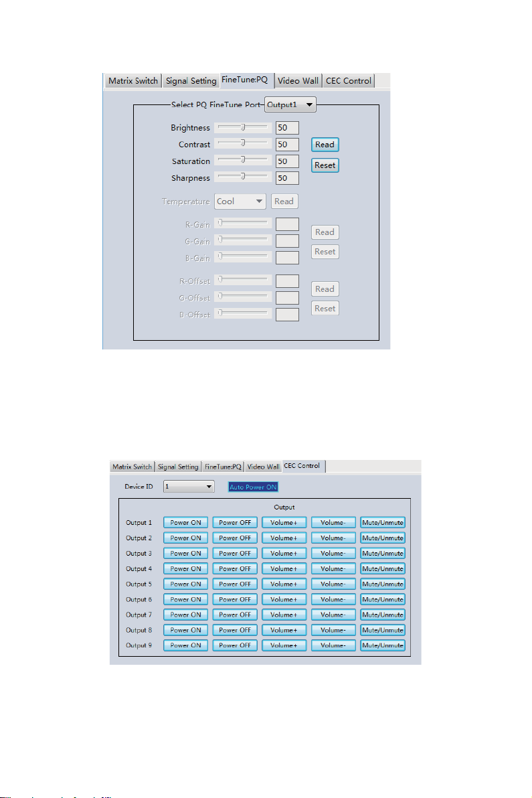
Task: Toggle Mute/Unmute for Output 2
Action: [x=383, y=538]
